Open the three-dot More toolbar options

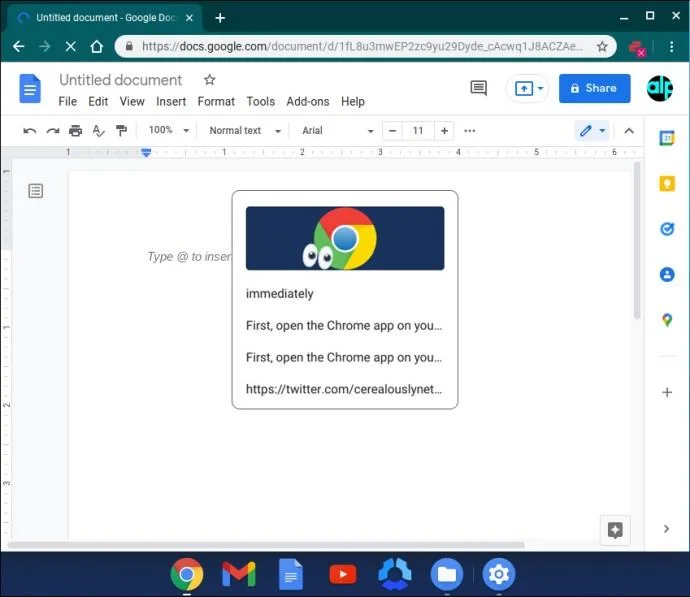click(x=470, y=131)
